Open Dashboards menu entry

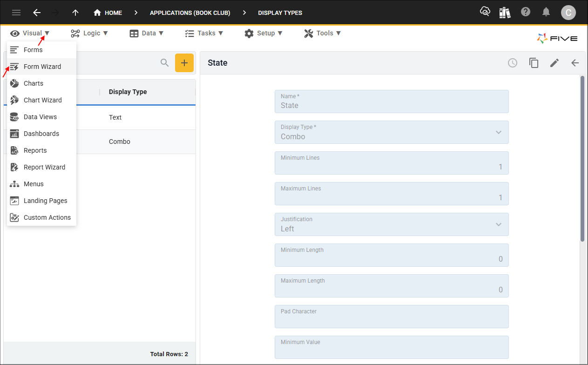41,134
